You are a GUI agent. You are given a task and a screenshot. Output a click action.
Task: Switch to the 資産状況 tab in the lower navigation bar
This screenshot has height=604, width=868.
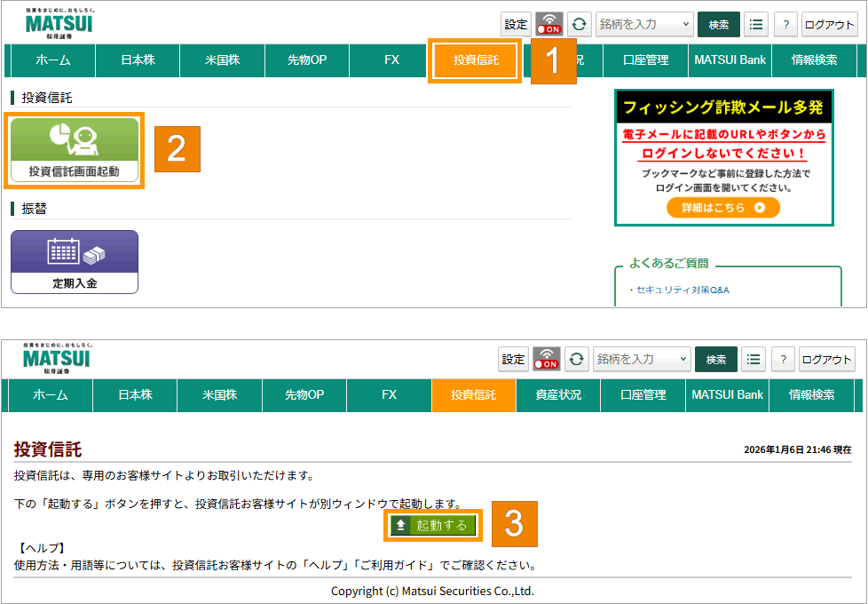[x=558, y=395]
